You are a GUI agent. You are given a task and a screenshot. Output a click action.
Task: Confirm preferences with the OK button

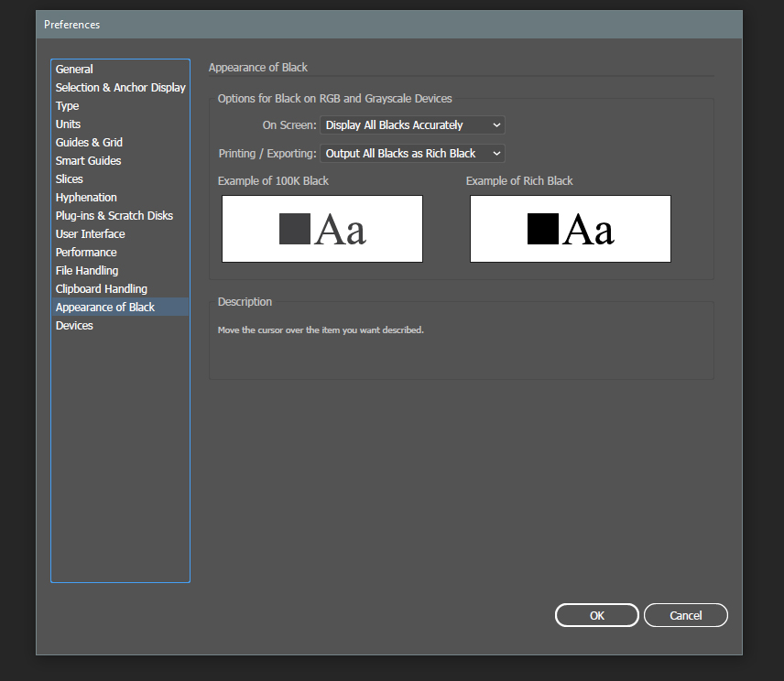(596, 615)
